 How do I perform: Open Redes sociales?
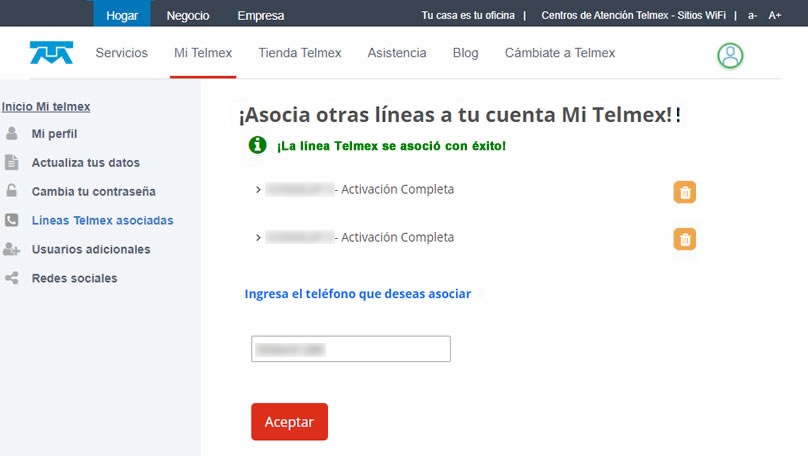(75, 278)
